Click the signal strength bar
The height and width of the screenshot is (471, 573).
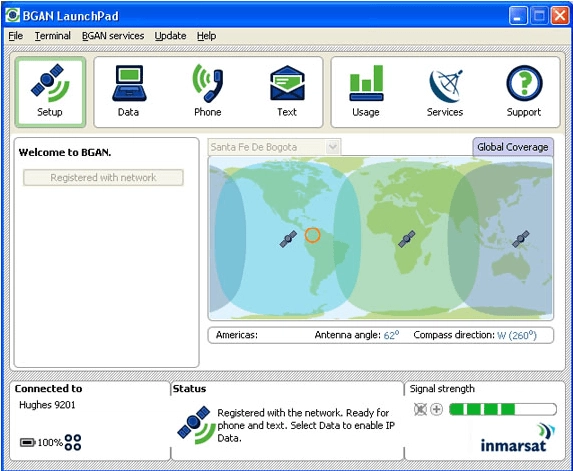503,409
